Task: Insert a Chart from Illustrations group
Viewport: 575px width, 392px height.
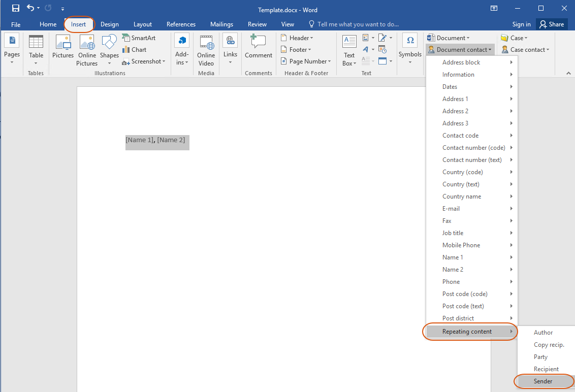Action: 135,50
